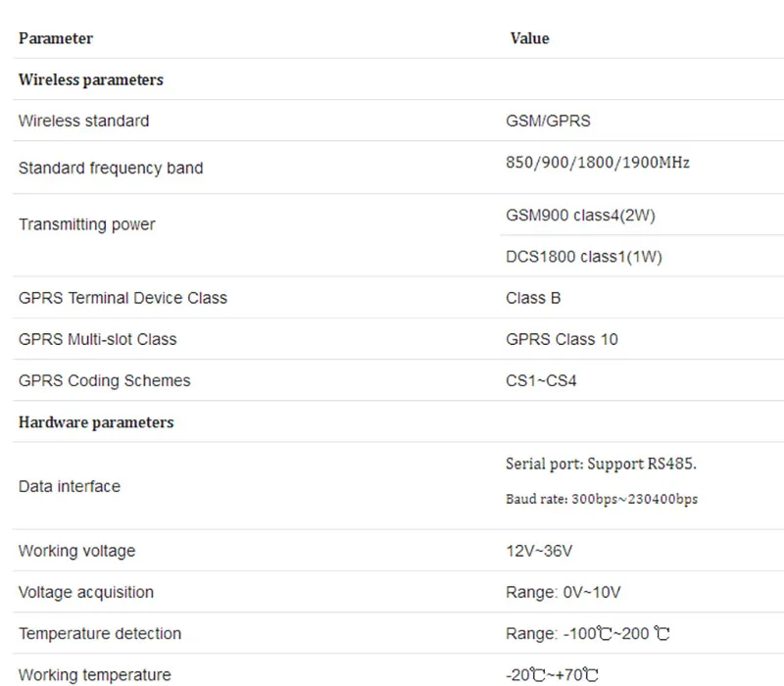Click the Parameter column header
Image resolution: width=784 pixels, height=686 pixels.
click(56, 38)
